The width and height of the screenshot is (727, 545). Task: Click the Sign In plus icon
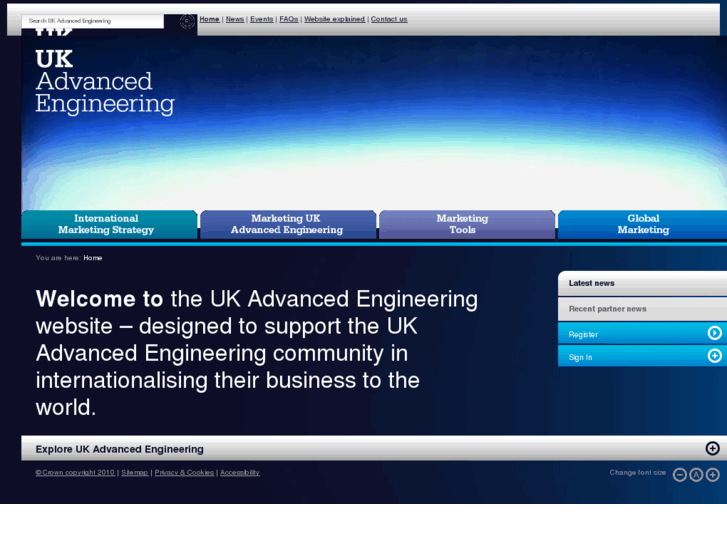[x=714, y=356]
